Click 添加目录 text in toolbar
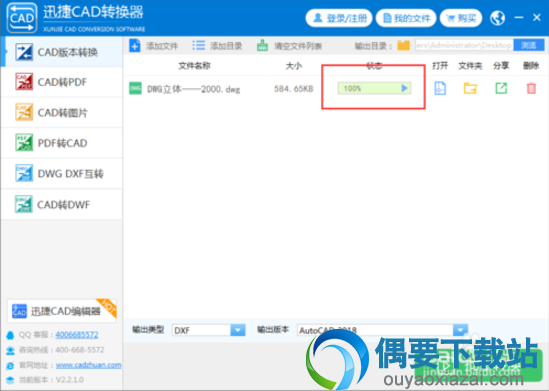 (x=226, y=46)
